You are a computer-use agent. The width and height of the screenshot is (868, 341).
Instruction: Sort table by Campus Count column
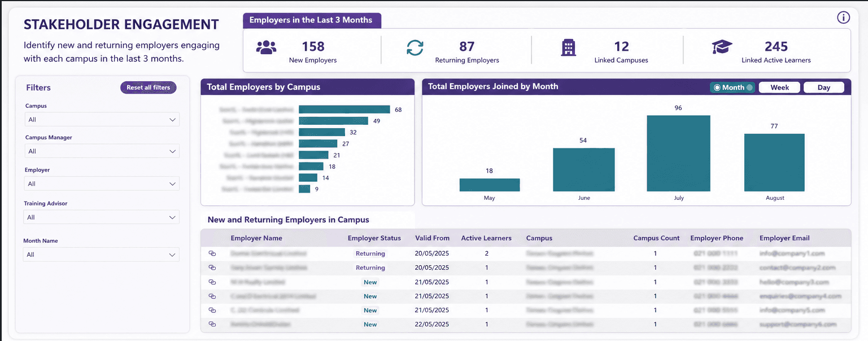[656, 238]
